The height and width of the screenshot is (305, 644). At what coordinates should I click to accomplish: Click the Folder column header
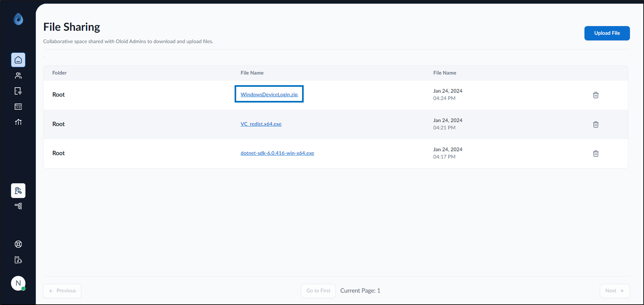[59, 73]
